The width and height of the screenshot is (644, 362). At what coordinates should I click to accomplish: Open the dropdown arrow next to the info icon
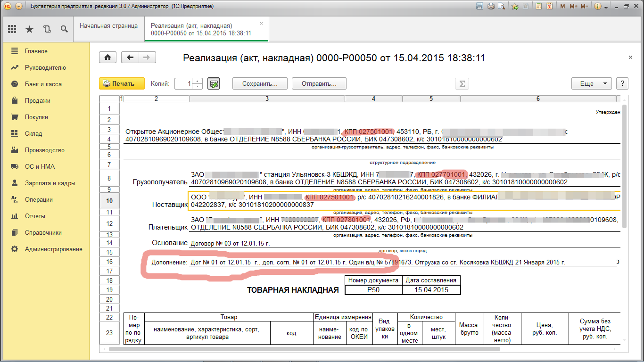(x=607, y=7)
